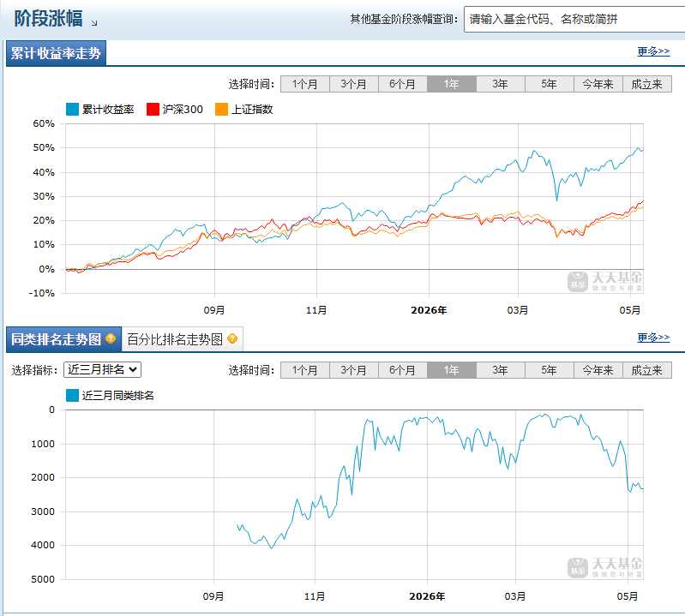Choose 1个月 in ranking chart time selector
Image resolution: width=685 pixels, height=616 pixels.
(x=304, y=370)
